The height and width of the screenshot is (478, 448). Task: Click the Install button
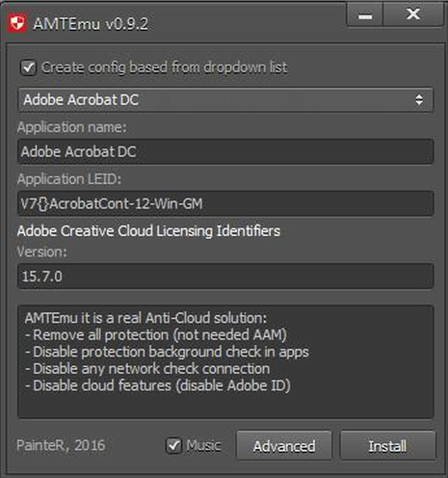[x=387, y=446]
